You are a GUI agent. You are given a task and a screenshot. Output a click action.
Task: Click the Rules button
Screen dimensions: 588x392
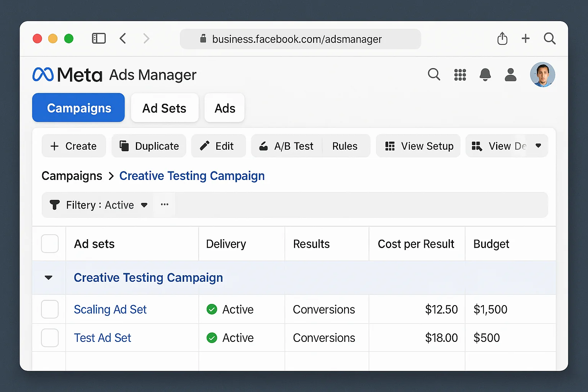click(x=344, y=146)
